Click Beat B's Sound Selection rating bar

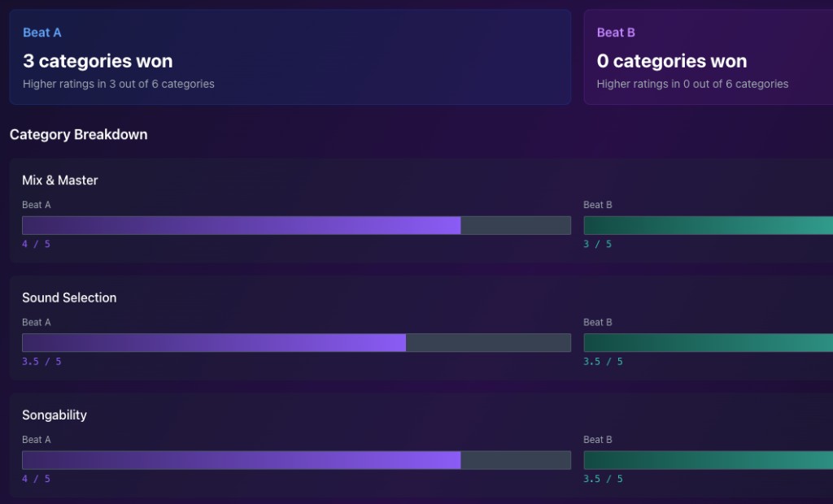(708, 342)
